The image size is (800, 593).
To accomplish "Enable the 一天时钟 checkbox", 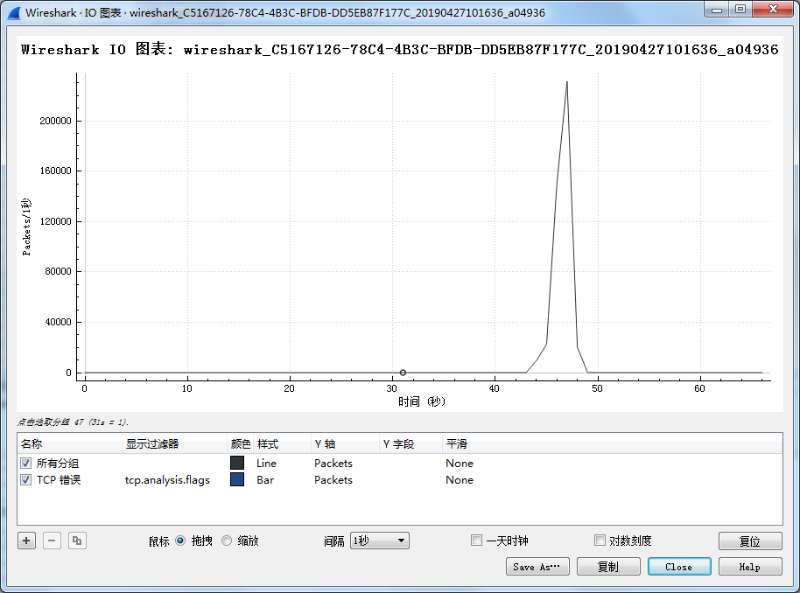I will point(477,541).
